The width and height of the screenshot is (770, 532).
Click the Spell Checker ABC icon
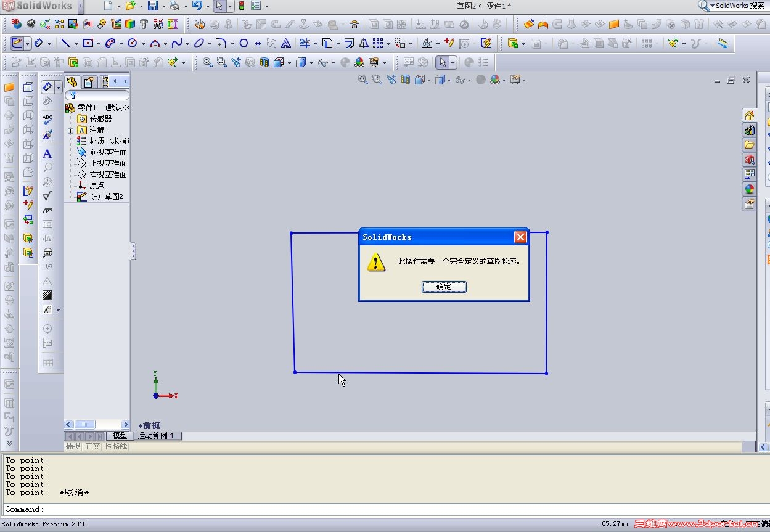tap(47, 120)
